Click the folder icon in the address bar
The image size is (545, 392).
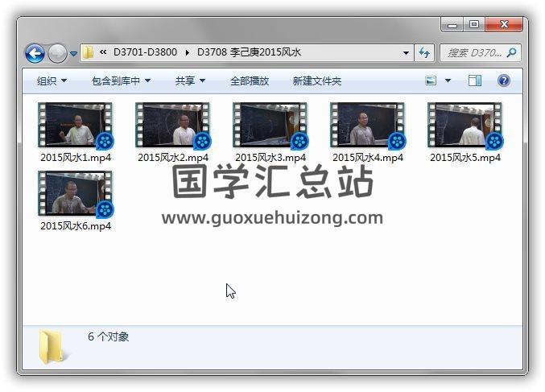click(89, 53)
